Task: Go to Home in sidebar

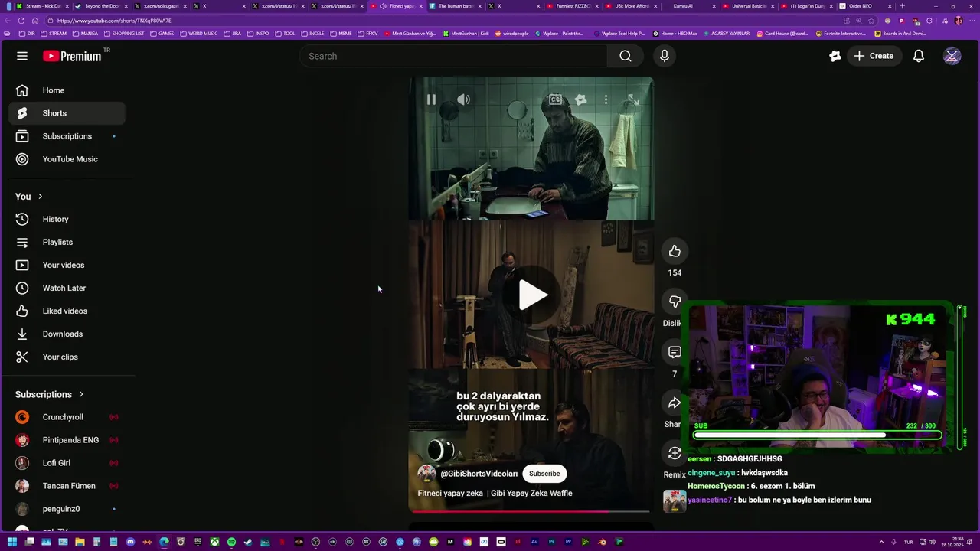Action: pyautogui.click(x=67, y=90)
